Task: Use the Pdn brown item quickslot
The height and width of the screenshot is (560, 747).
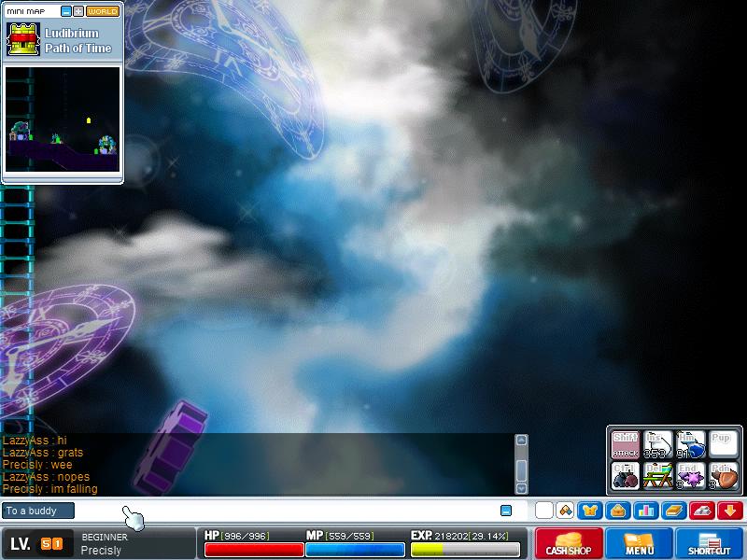Action: click(x=723, y=476)
